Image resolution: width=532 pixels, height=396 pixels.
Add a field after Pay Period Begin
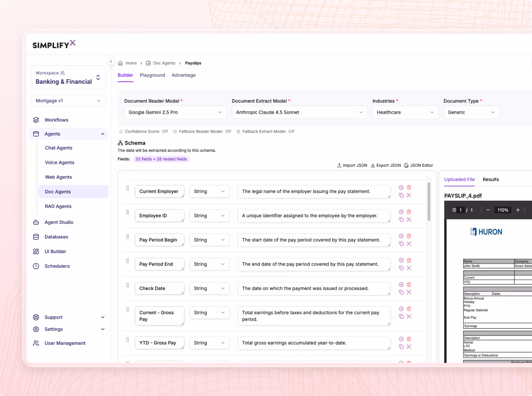[401, 236]
